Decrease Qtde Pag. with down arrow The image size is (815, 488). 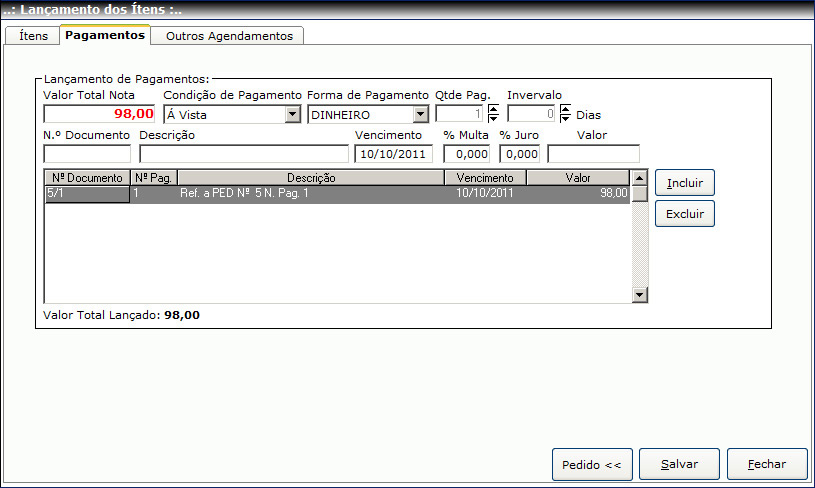click(x=493, y=118)
